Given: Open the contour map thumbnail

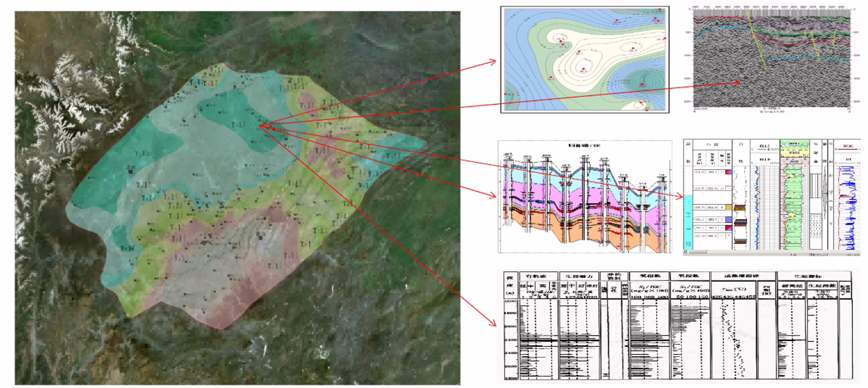Looking at the screenshot, I should (x=585, y=59).
